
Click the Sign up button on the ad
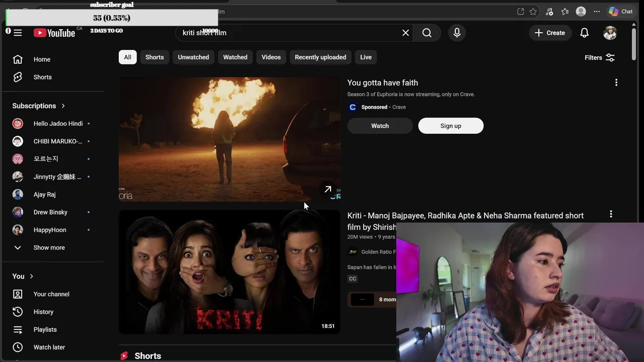pyautogui.click(x=451, y=126)
